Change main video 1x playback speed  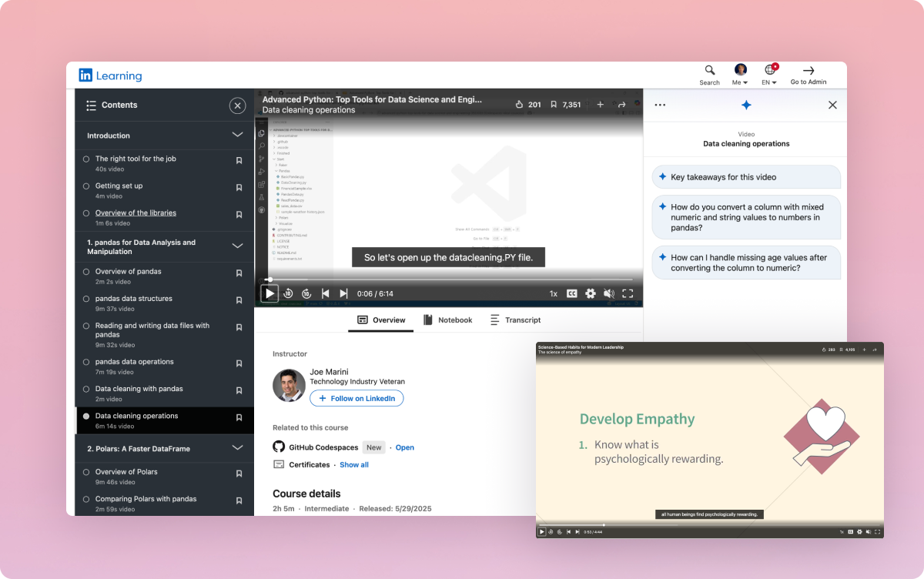(x=553, y=293)
